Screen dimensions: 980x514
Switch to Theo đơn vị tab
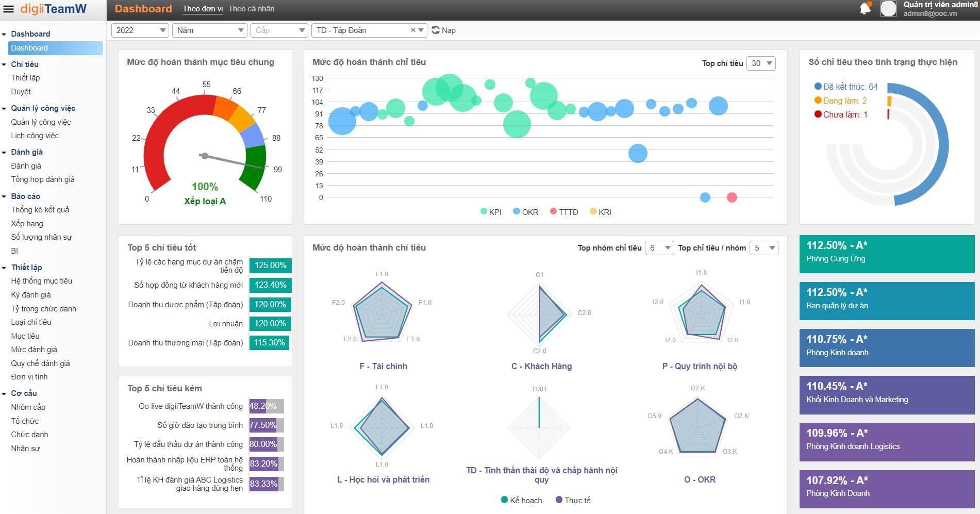click(203, 9)
